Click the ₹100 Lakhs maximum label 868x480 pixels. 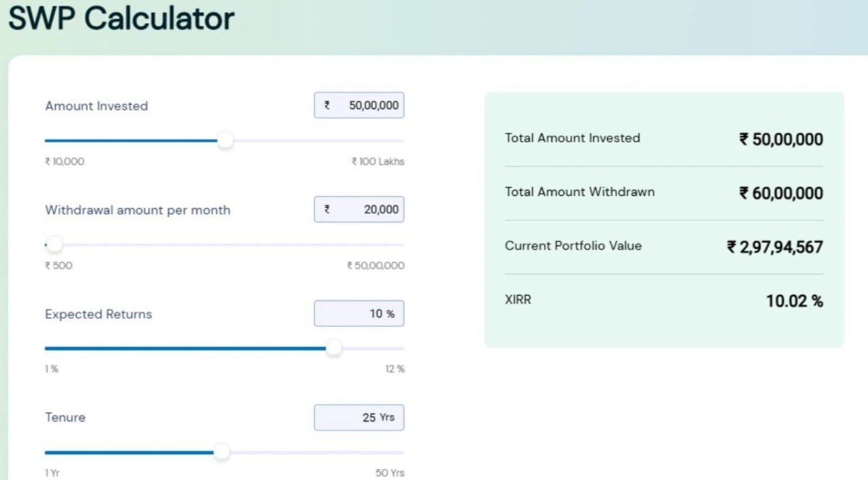point(379,161)
